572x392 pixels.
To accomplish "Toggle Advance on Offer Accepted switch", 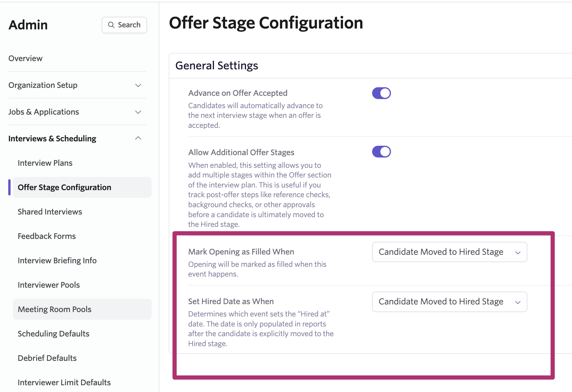I will tap(381, 93).
